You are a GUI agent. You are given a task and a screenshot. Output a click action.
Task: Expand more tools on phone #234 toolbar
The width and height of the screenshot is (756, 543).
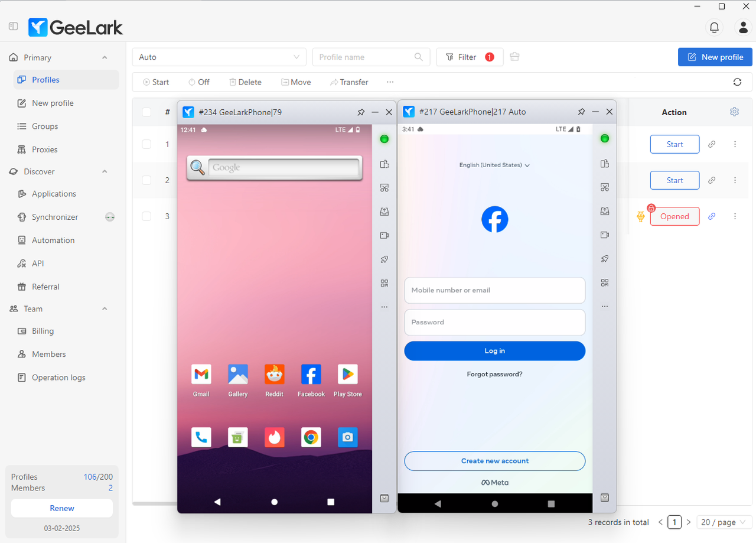click(384, 307)
